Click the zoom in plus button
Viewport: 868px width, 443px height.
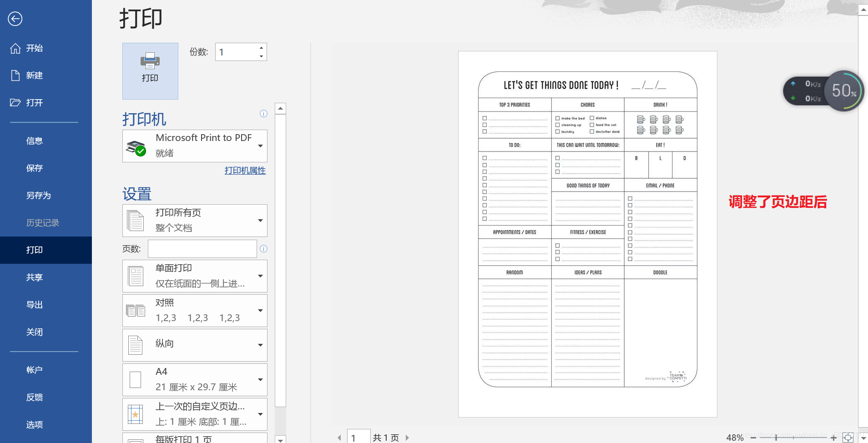[833, 438]
